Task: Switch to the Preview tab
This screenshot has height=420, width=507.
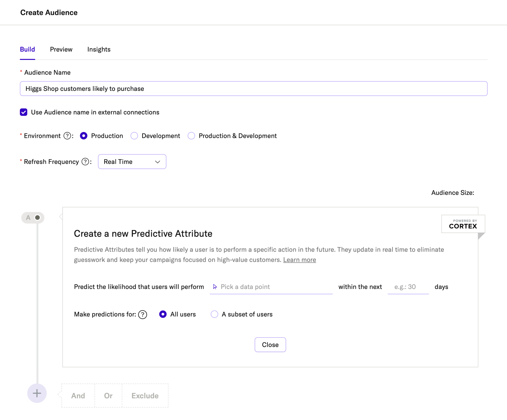Action: tap(61, 49)
